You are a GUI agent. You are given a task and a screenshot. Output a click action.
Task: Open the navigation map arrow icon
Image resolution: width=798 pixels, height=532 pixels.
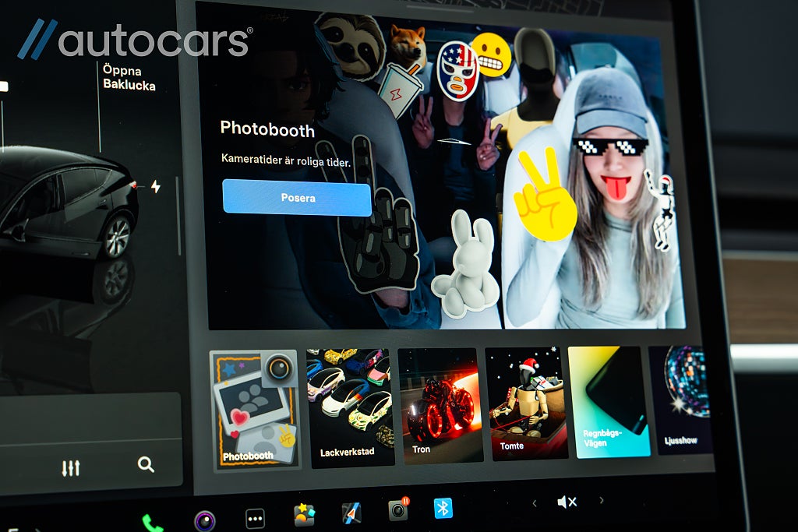click(351, 513)
